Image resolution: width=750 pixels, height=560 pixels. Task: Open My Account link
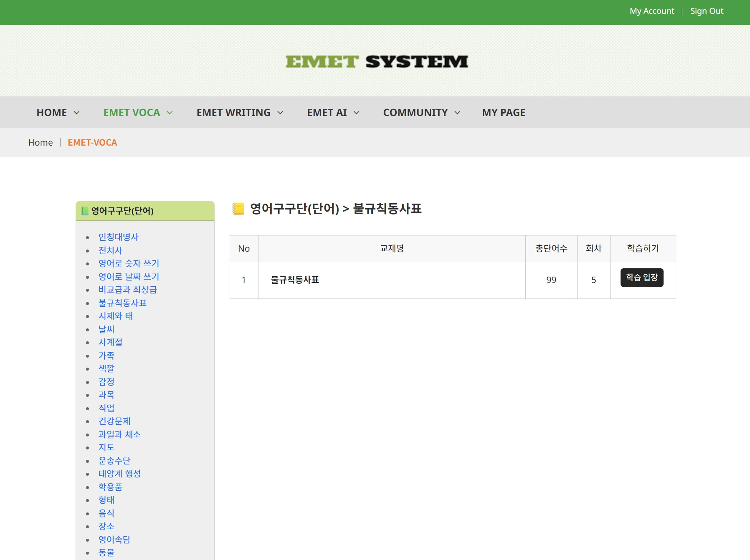click(x=651, y=11)
